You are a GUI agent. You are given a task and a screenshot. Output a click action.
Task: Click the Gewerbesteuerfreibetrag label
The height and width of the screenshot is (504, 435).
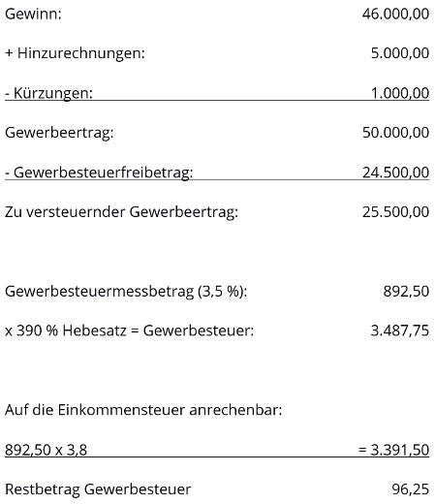99,173
